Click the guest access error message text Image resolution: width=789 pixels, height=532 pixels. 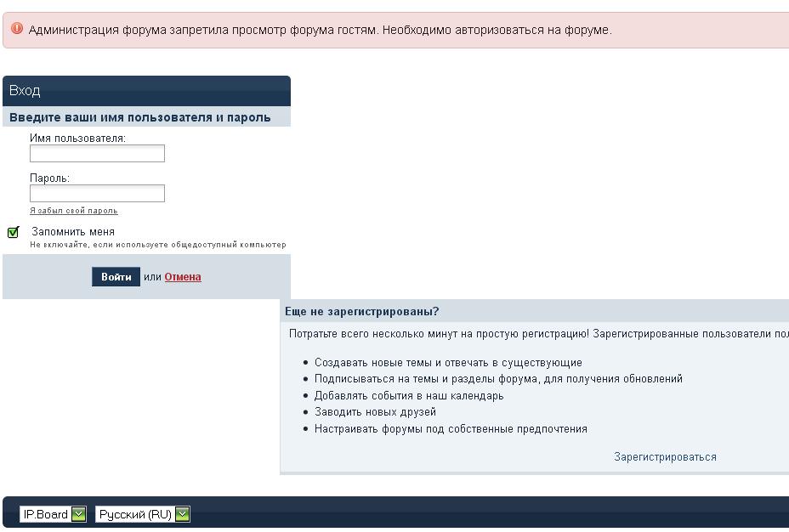(320, 30)
